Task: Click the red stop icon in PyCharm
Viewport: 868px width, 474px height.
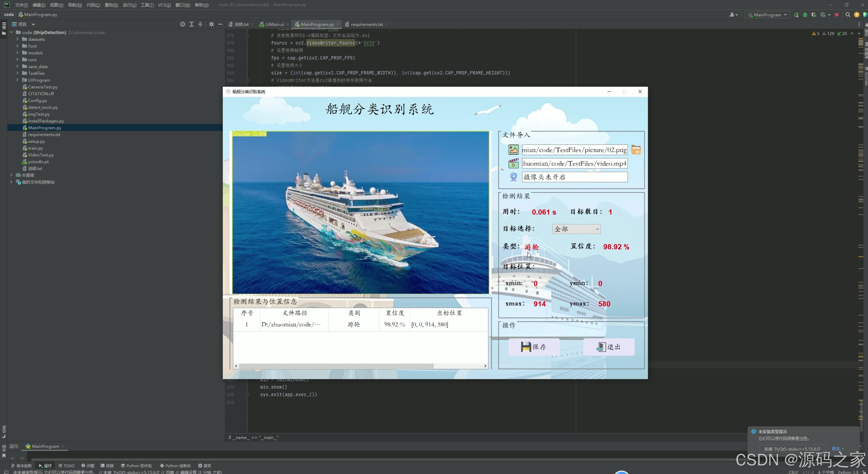Action: point(836,15)
